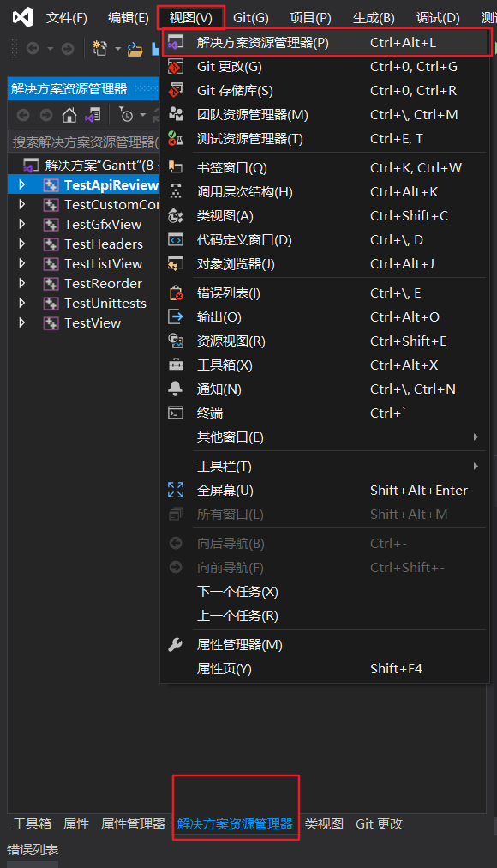Image resolution: width=497 pixels, height=868 pixels.
Task: Open dropdown arrow beside main toolbar back button
Action: (50, 49)
